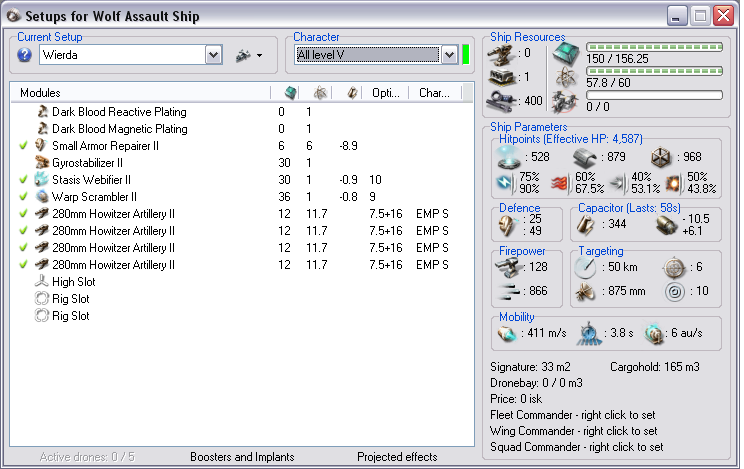Click the Stasis Webifier II module icon
The width and height of the screenshot is (744, 469).
coord(42,179)
